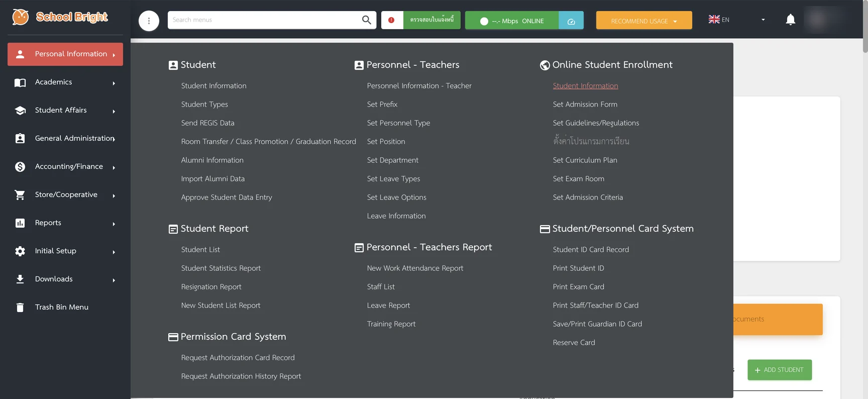868x399 pixels.
Task: Expand the Downloads submenu arrow
Action: point(114,280)
